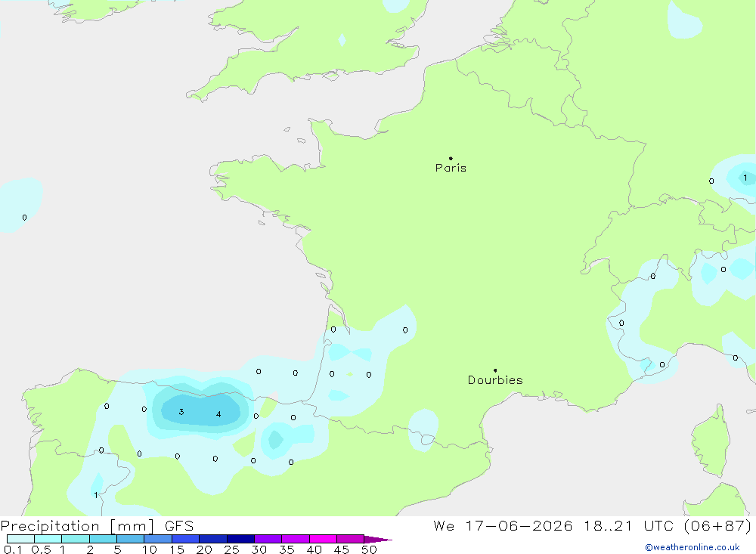Click the weatheronline.co.uk copyright link

(692, 547)
